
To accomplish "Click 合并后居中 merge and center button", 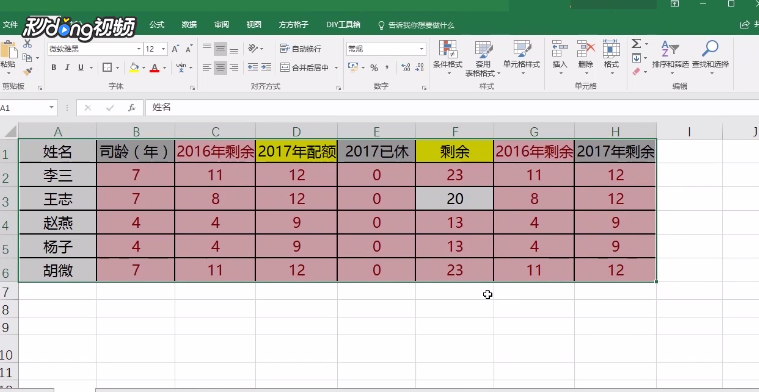I will 305,68.
